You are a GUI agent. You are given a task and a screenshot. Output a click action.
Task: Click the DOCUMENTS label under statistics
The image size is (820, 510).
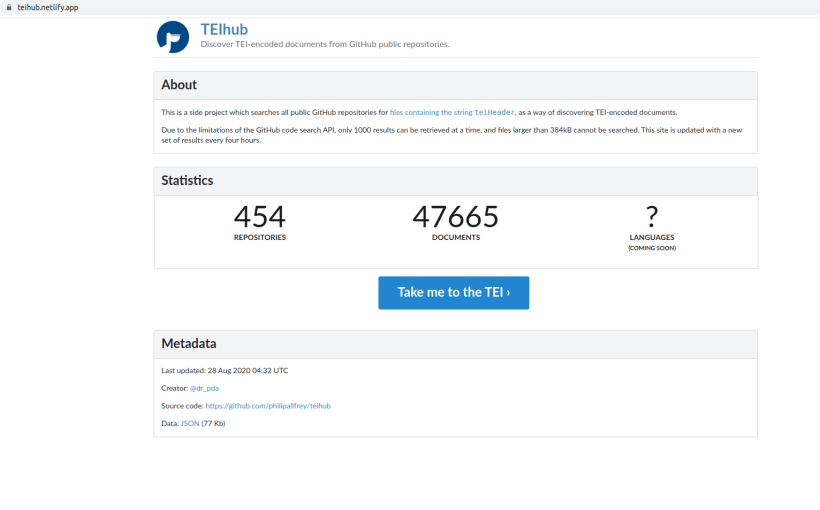point(455,238)
